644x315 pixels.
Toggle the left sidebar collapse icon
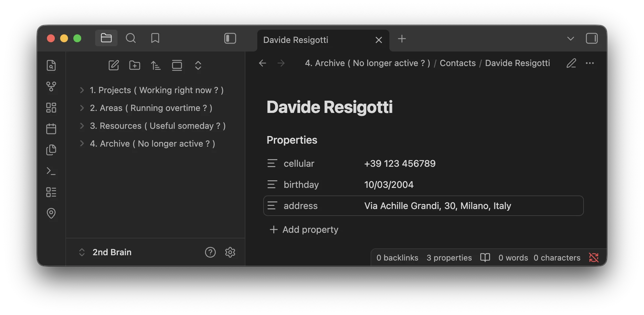pos(230,38)
